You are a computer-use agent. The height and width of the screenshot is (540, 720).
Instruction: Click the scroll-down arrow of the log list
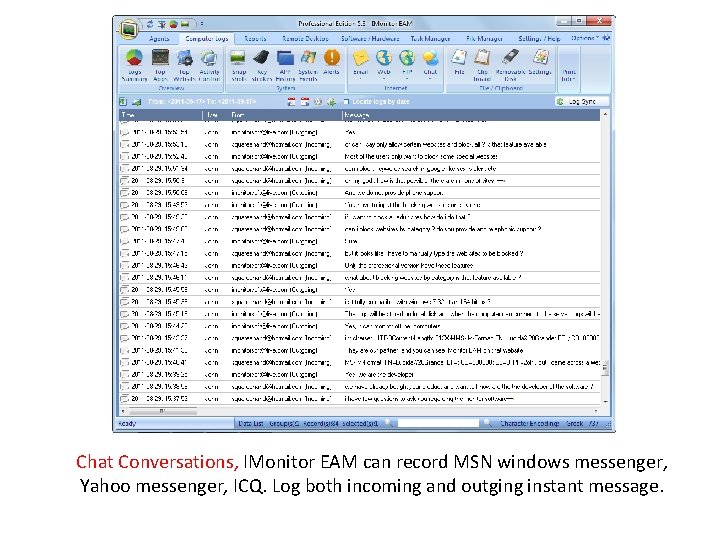[605, 401]
